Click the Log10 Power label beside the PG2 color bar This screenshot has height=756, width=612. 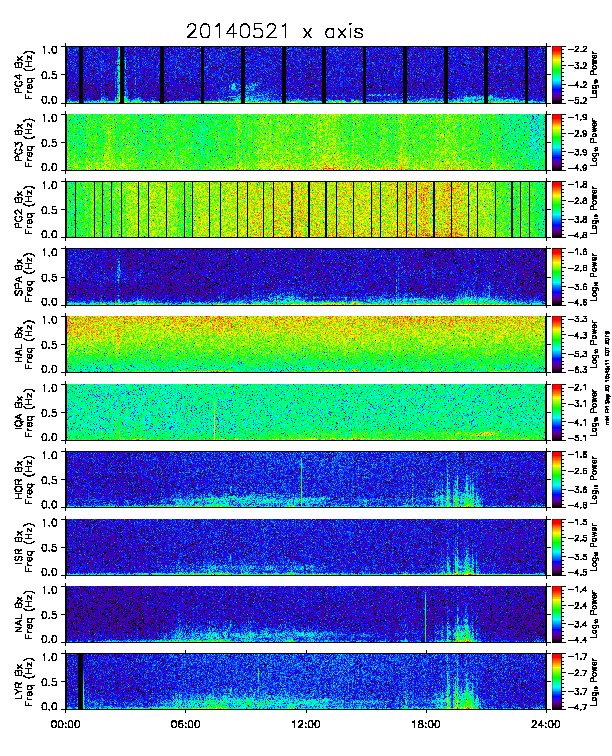click(x=594, y=210)
